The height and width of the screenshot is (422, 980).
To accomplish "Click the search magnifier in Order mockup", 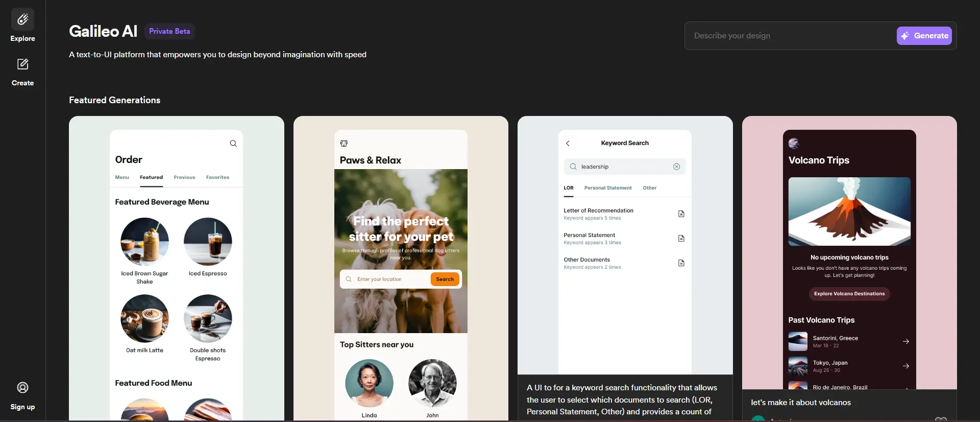I will [x=233, y=144].
